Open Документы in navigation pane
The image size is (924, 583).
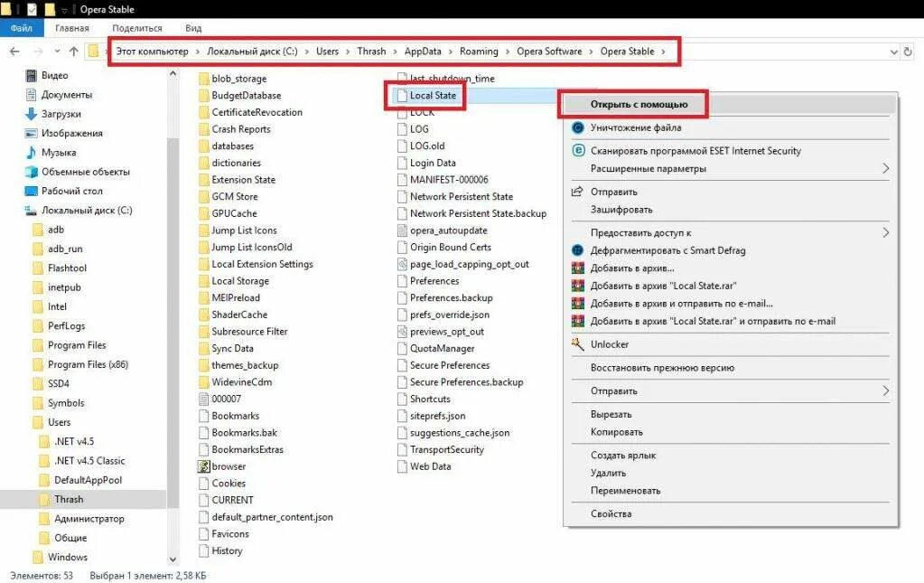tap(66, 94)
